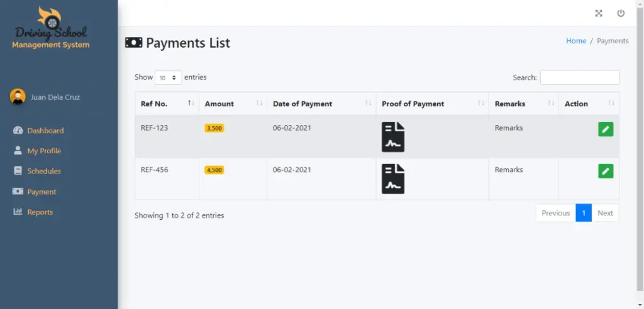The width and height of the screenshot is (644, 309).
Task: Click the Driving School logo
Action: click(51, 28)
